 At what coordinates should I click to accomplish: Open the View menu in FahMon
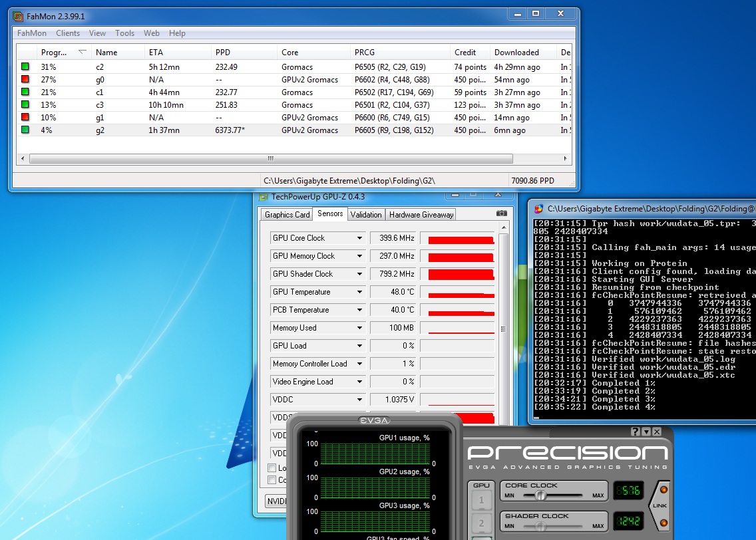[97, 33]
